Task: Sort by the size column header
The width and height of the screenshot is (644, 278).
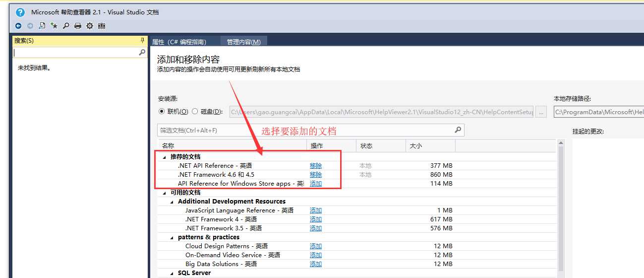Action: click(x=430, y=146)
